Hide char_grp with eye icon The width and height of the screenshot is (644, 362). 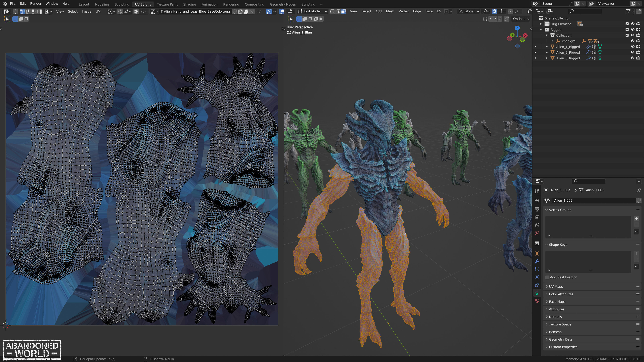point(632,41)
